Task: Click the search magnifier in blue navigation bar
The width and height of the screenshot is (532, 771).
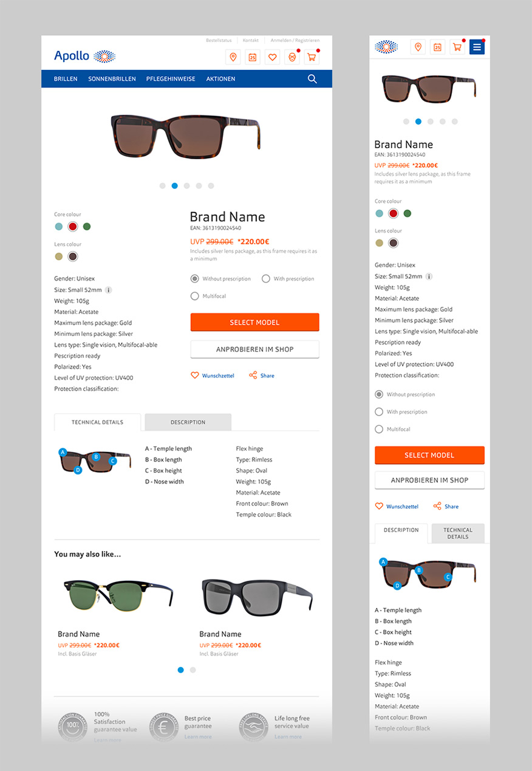Action: coord(312,78)
